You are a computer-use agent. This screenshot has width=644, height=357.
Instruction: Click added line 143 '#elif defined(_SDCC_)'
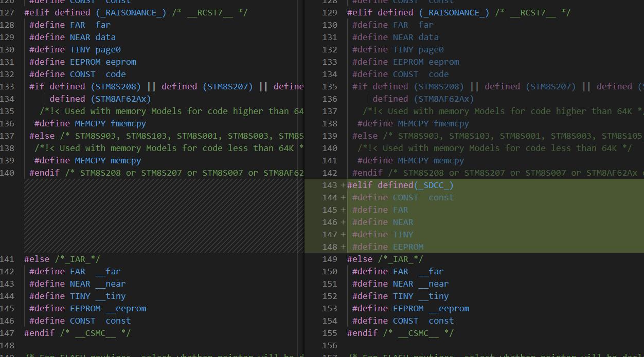pos(400,185)
